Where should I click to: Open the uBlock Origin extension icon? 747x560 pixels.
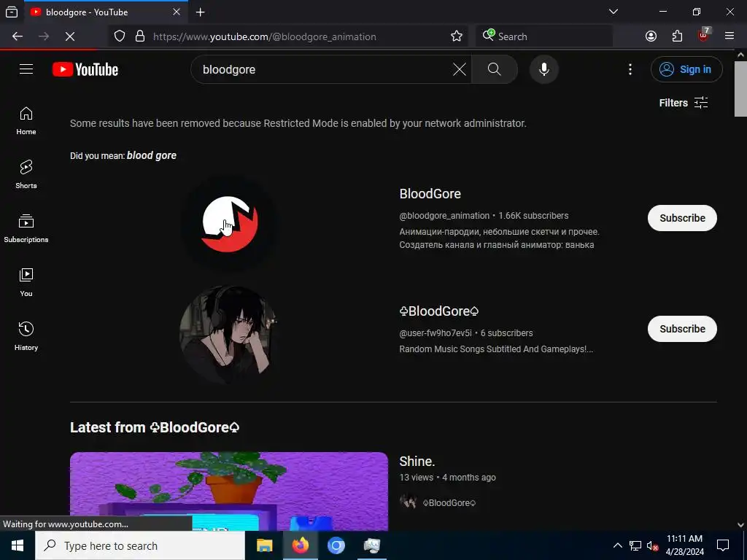(x=704, y=36)
